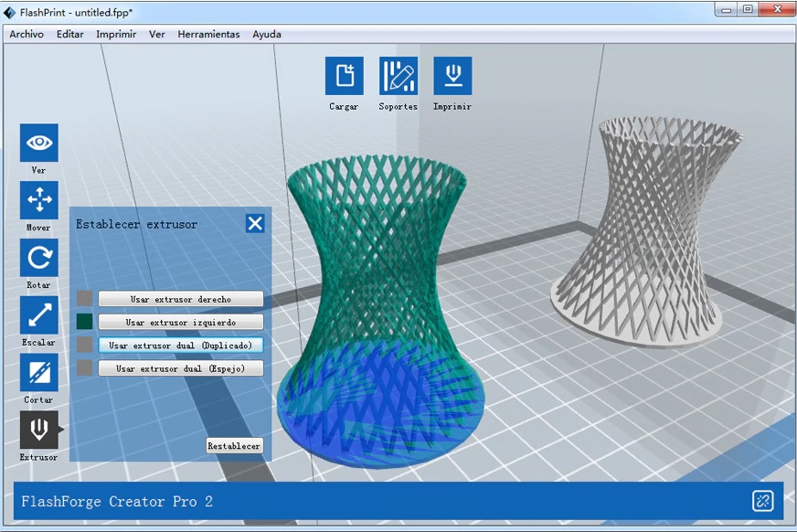The width and height of the screenshot is (797, 532).
Task: Select the Ver eye view tool
Action: 39,143
